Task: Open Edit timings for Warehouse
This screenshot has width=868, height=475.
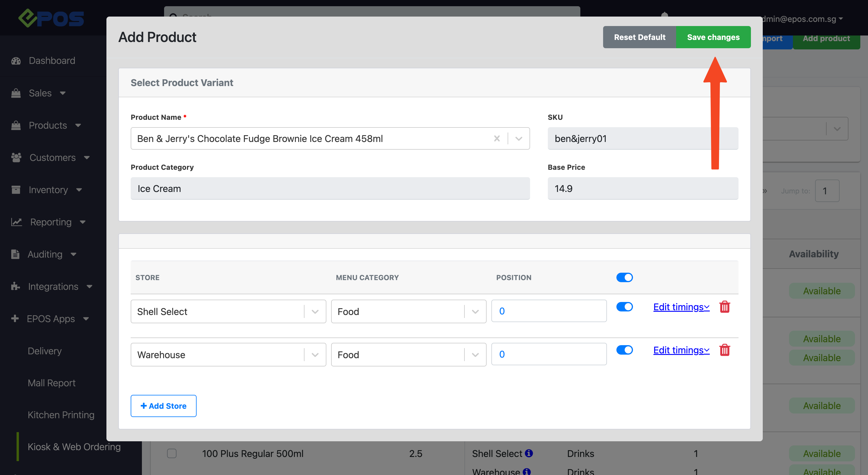Action: 681,350
